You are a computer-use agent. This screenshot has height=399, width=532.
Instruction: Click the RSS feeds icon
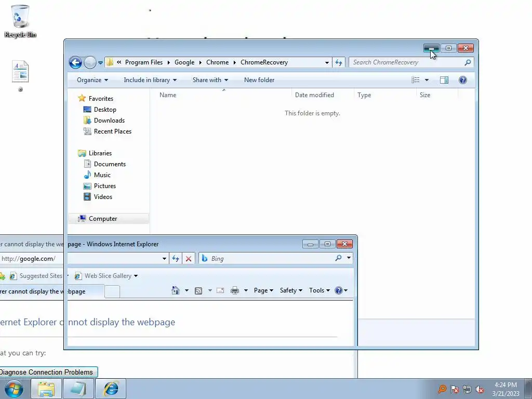point(198,290)
